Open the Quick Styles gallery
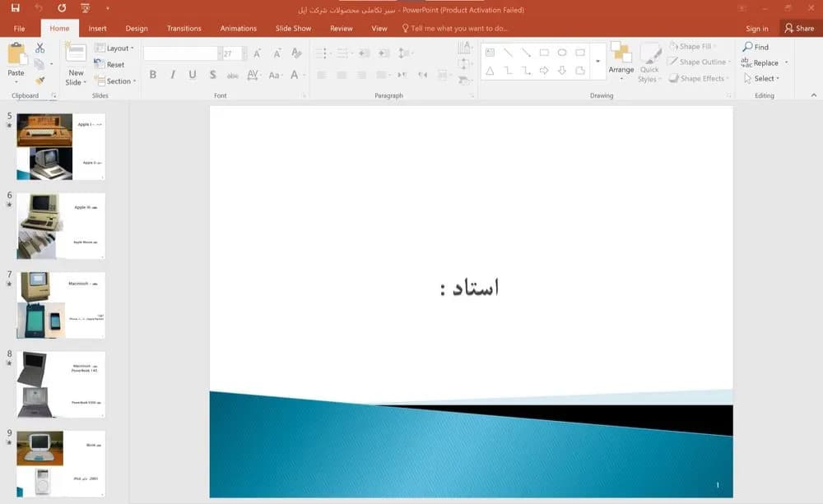823x504 pixels. (x=650, y=63)
